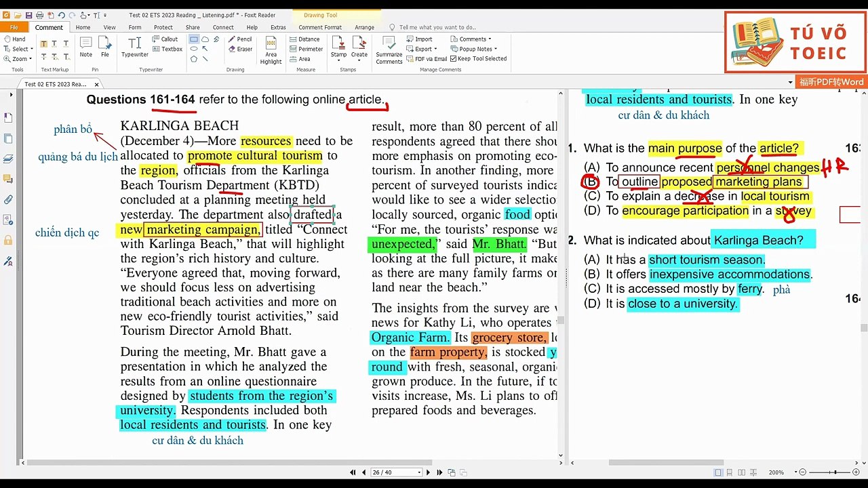Switch to the Arrange tab

click(364, 27)
